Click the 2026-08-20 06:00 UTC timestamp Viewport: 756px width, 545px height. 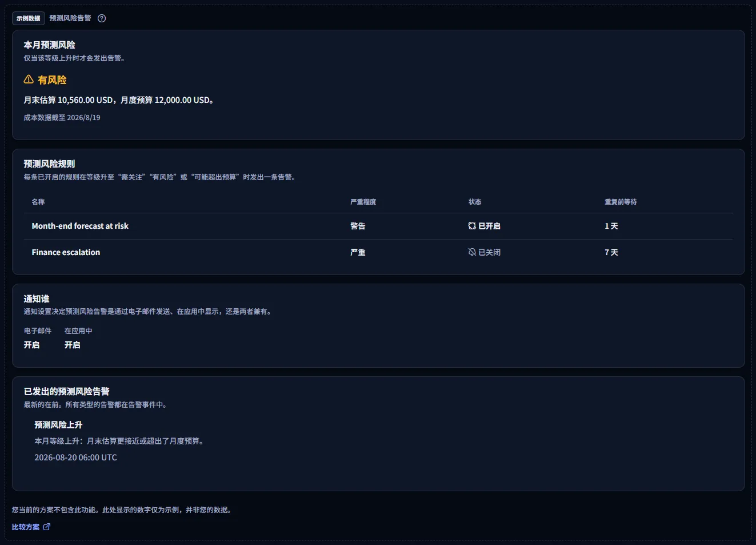coord(75,458)
